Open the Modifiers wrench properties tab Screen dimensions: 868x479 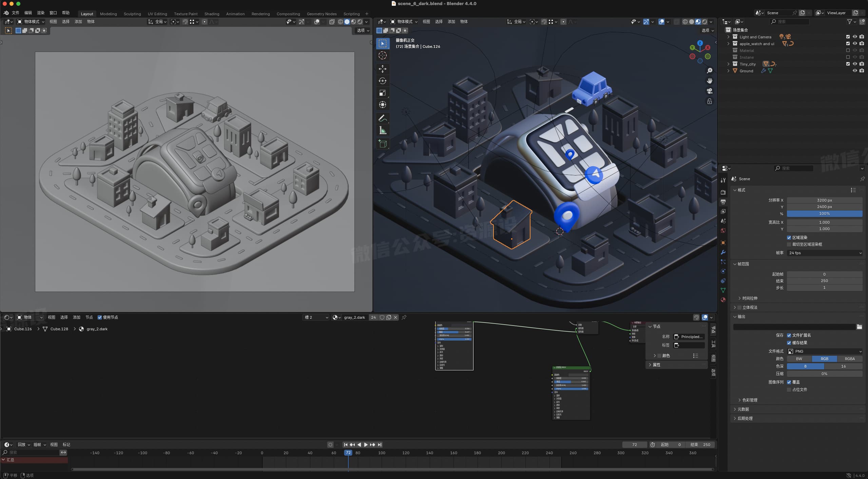(723, 252)
